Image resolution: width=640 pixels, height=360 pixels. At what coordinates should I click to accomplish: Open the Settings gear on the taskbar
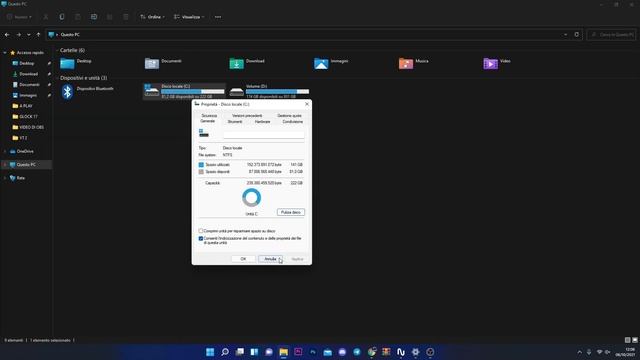(416, 352)
